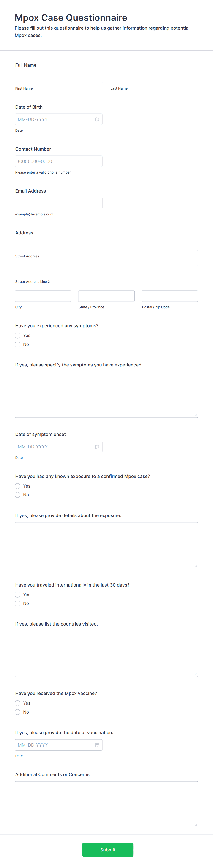
Task: Click inside the Last Name field
Action: point(154,77)
